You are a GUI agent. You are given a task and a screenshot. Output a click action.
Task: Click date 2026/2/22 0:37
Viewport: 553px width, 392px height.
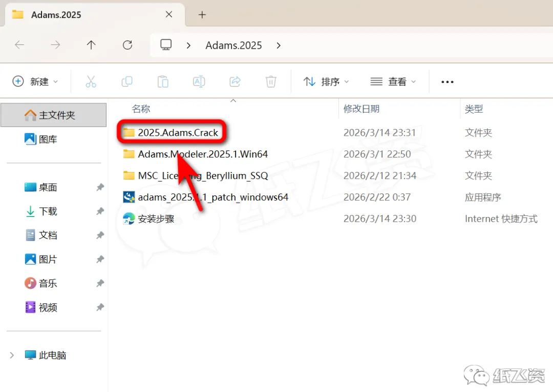coord(377,197)
